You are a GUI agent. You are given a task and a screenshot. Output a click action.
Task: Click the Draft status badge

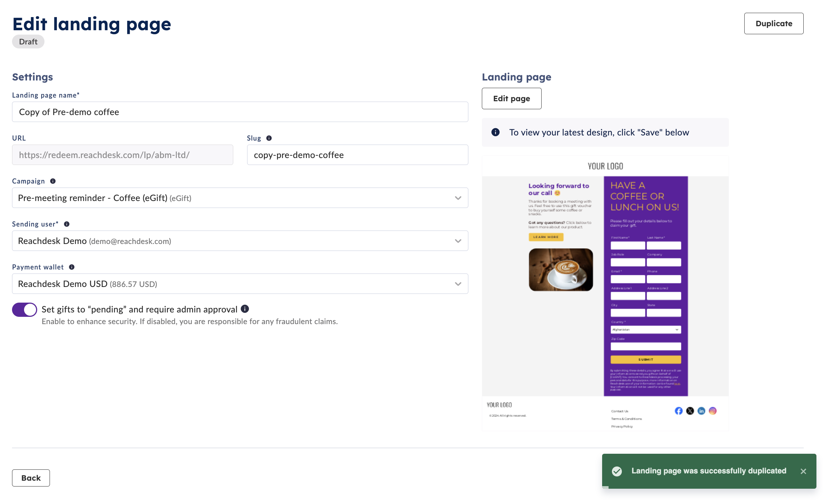tap(28, 42)
